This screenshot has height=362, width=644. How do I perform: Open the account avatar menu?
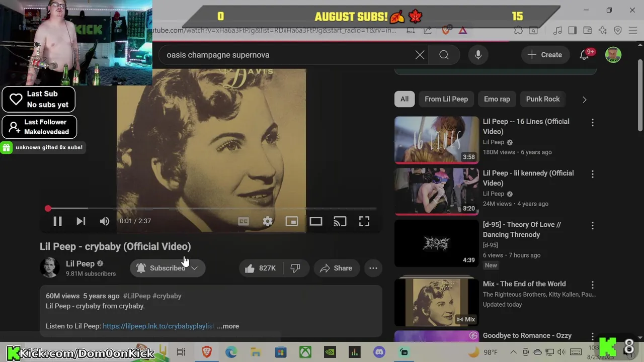[613, 55]
